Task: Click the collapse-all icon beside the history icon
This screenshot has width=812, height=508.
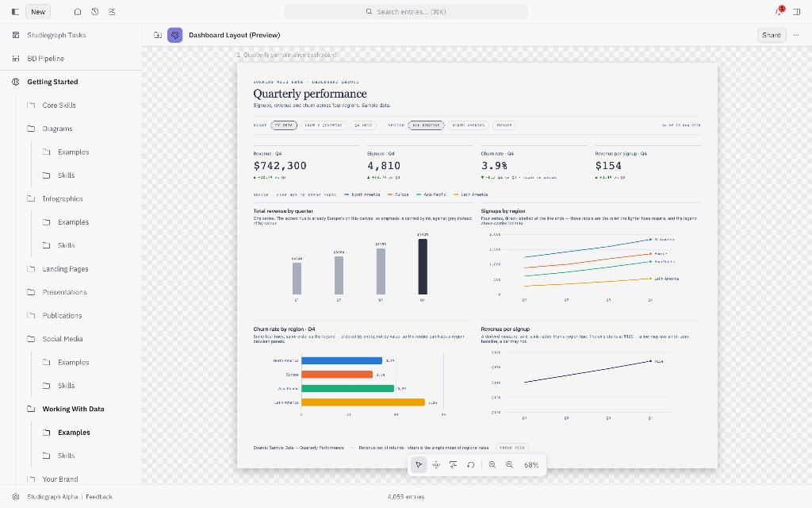Action: pos(112,11)
